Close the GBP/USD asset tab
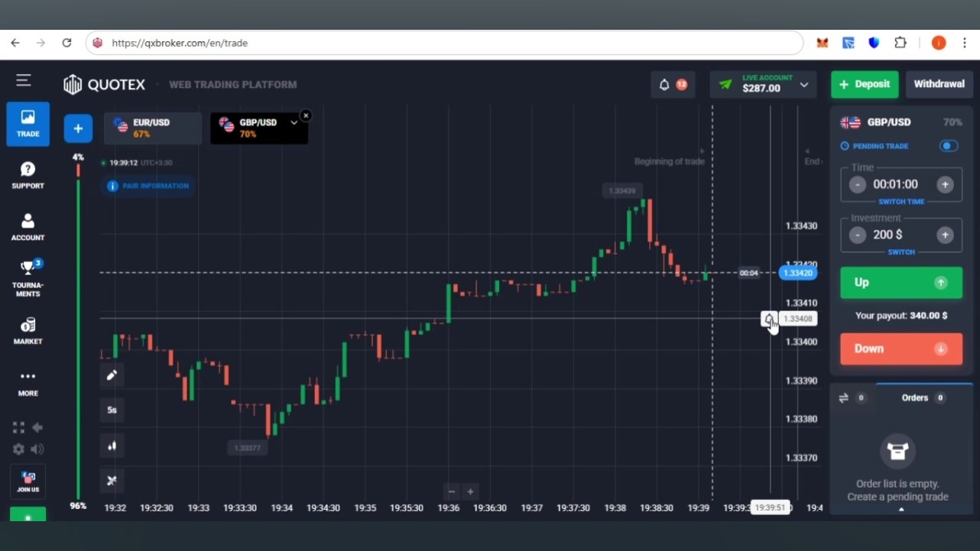The height and width of the screenshot is (551, 980). 306,115
